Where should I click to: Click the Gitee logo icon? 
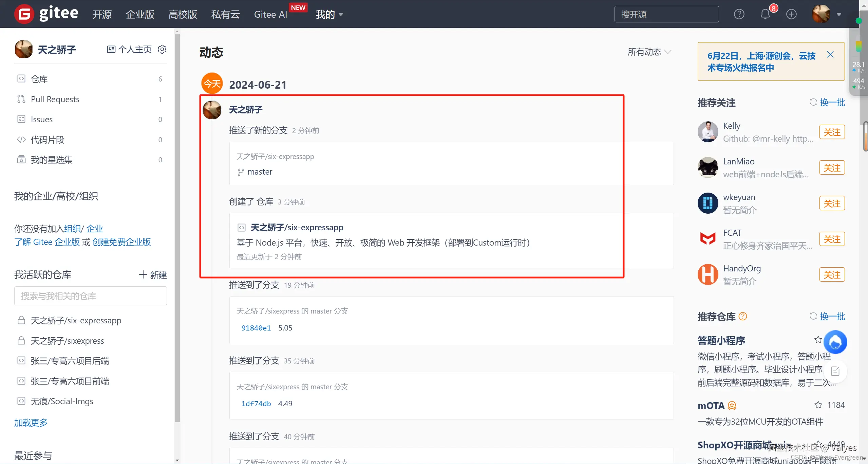24,14
